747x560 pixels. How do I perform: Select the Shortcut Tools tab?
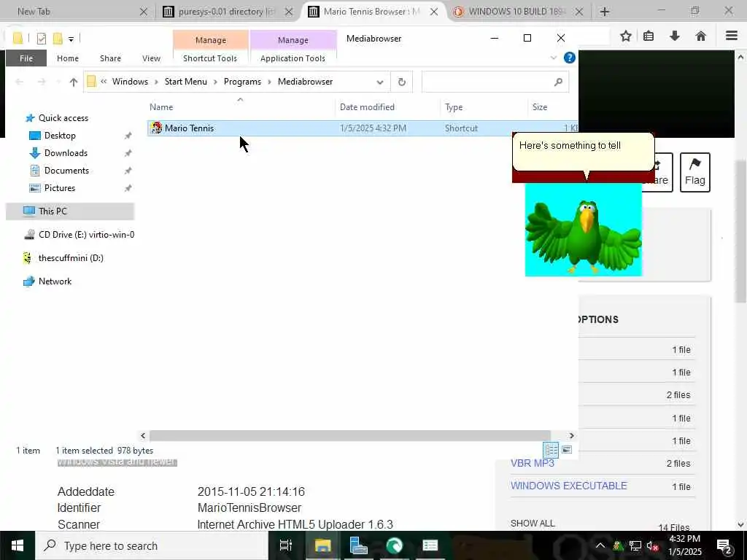[x=210, y=58]
